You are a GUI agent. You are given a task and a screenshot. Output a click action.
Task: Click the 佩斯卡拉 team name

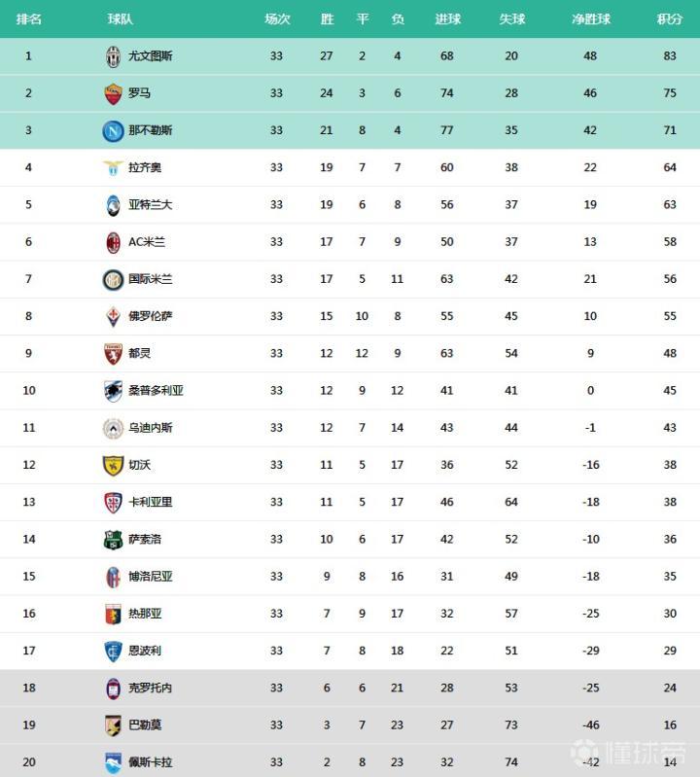(x=150, y=762)
